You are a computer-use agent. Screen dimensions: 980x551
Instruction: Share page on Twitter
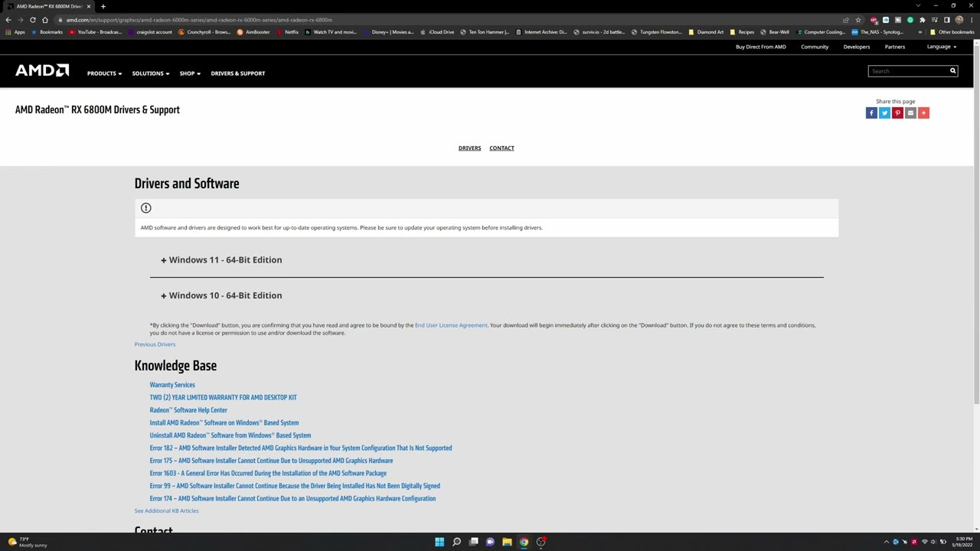coord(884,112)
